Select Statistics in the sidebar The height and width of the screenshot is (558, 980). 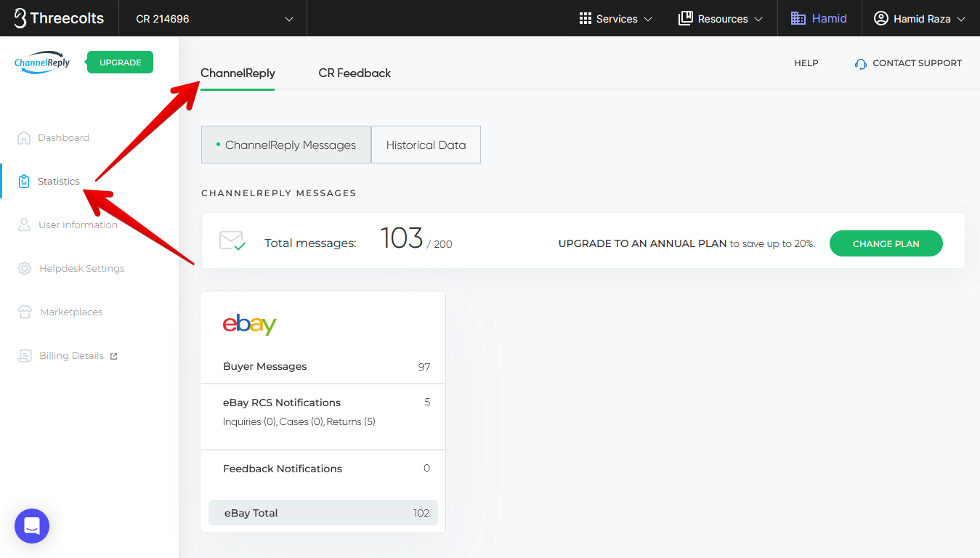click(x=59, y=181)
